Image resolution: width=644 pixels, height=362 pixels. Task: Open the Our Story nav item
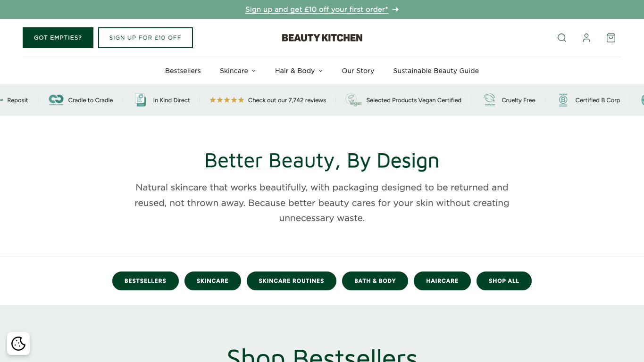[x=358, y=71]
